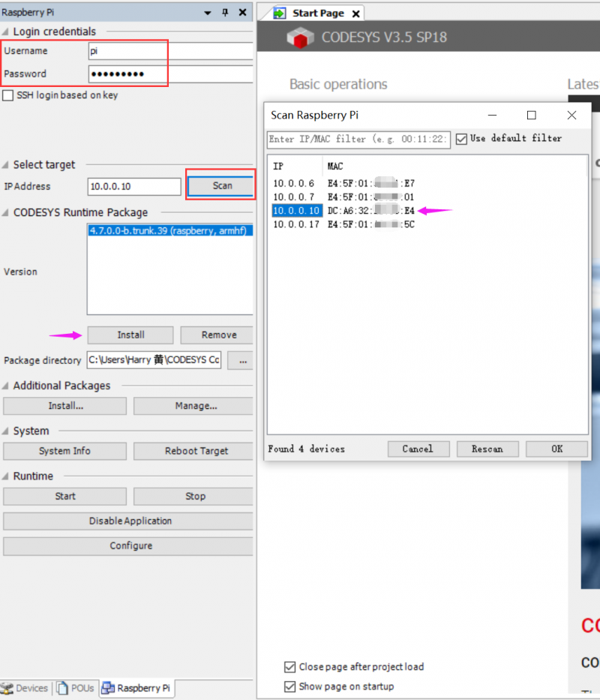The width and height of the screenshot is (600, 700).
Task: Close the Start Page tab
Action: (x=355, y=14)
